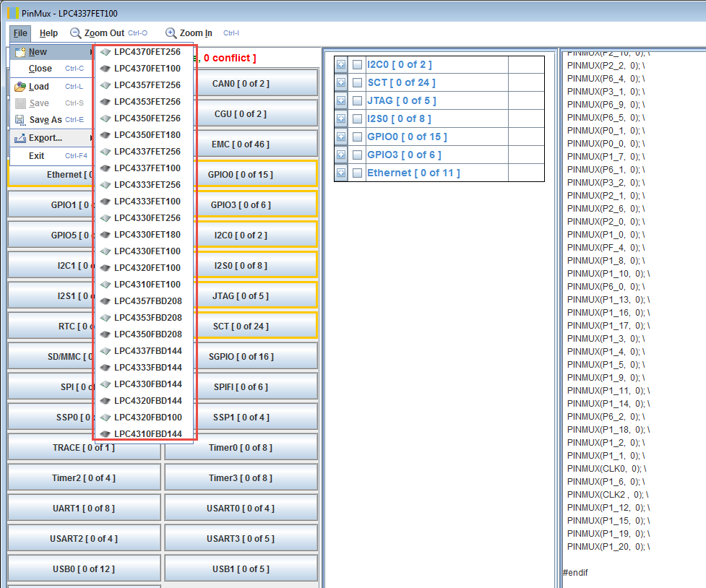
Task: Click the chip icon beside LPC4337FET100
Action: 106,168
